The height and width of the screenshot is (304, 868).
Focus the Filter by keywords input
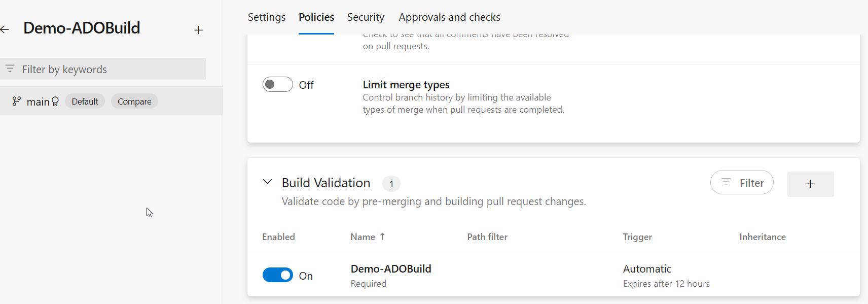click(109, 69)
